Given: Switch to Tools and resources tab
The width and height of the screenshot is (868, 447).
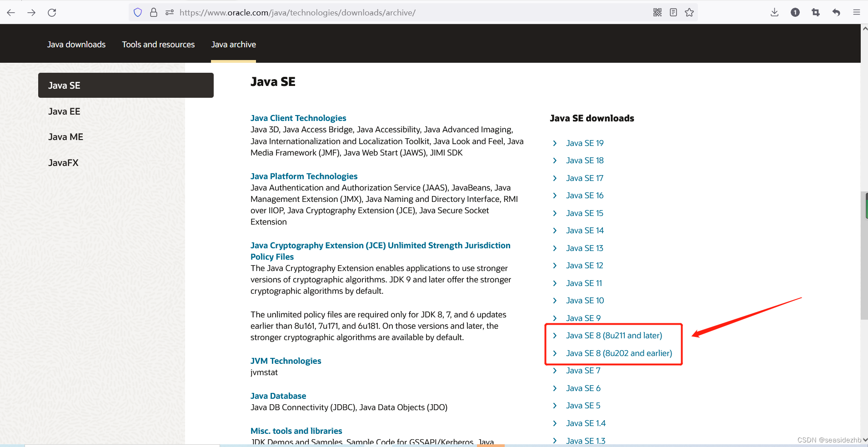Looking at the screenshot, I should pos(158,45).
